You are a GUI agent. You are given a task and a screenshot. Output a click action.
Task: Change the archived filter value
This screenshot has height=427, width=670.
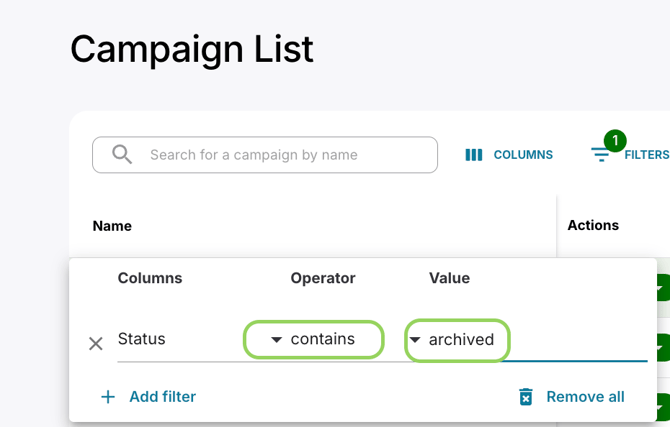(x=462, y=340)
